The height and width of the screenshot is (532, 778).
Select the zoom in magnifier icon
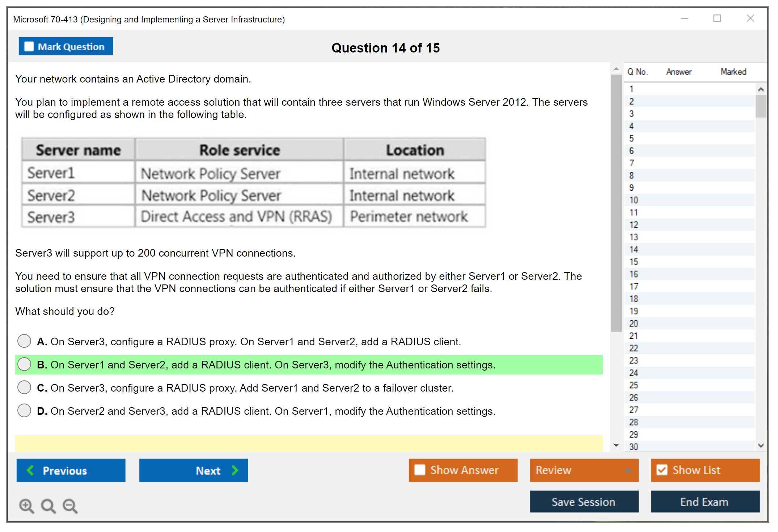26,506
